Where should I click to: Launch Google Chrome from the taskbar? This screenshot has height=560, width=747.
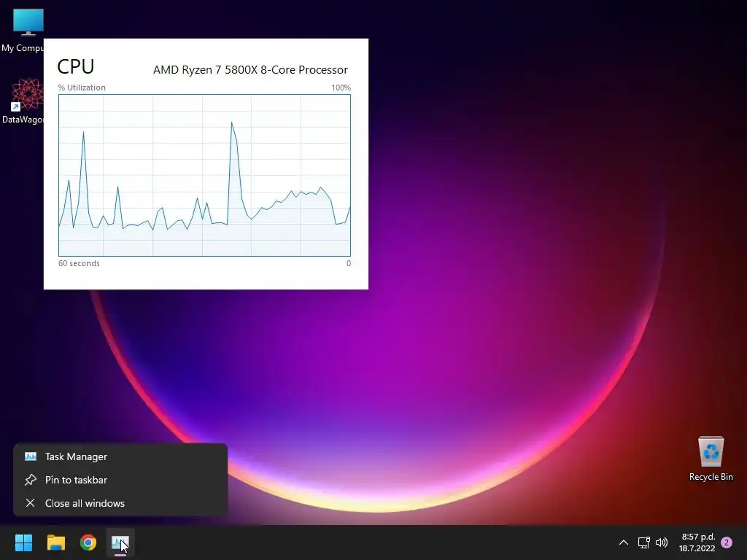click(x=88, y=542)
